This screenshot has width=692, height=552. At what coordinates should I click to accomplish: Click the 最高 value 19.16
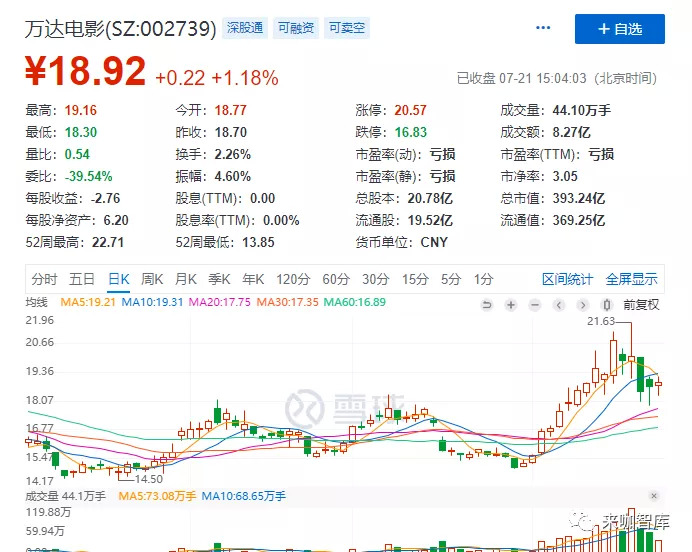tap(81, 110)
